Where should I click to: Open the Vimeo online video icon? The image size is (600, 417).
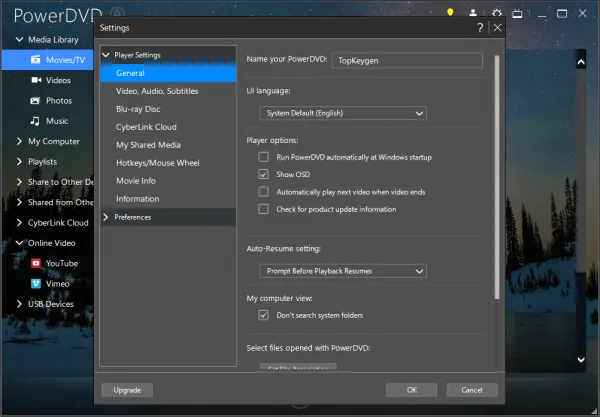tap(36, 283)
